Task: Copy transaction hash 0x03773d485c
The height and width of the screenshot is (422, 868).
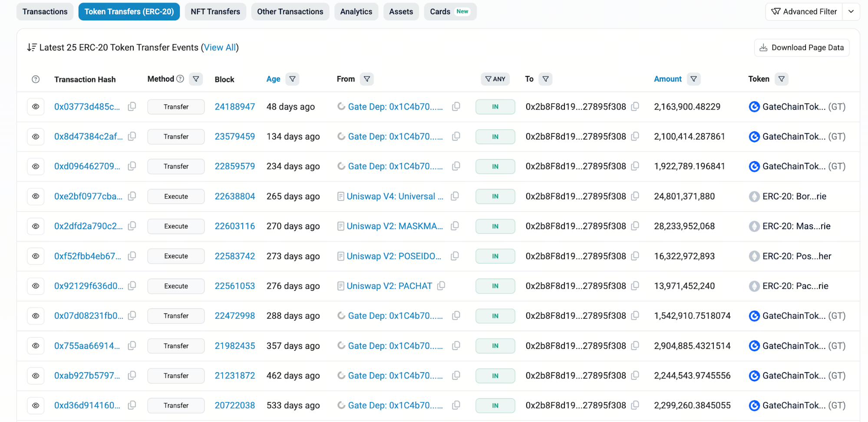Action: coord(132,106)
